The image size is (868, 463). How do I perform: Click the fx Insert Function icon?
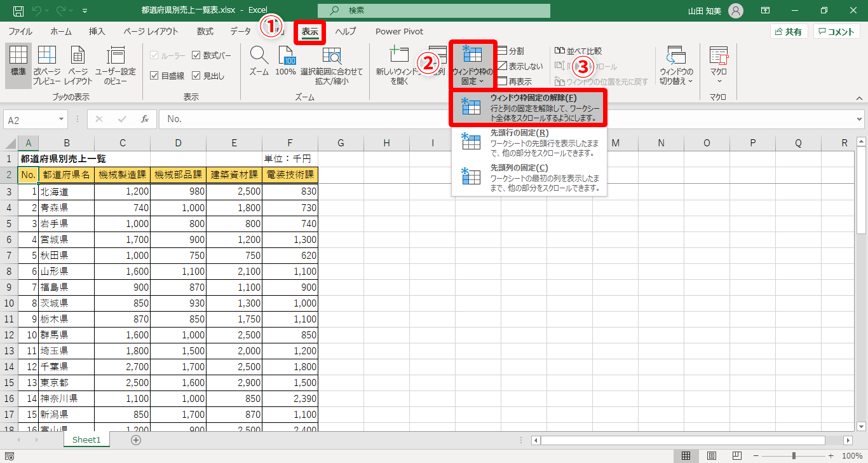point(145,119)
